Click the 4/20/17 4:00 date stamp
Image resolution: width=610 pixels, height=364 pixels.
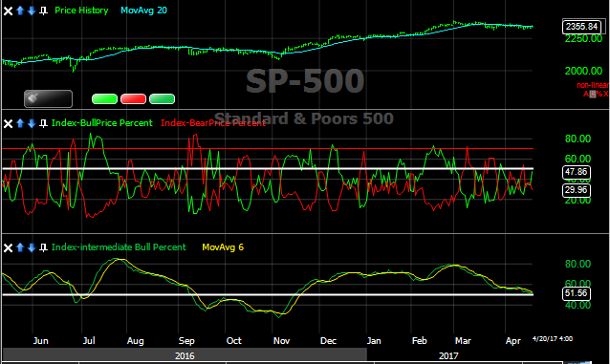pyautogui.click(x=553, y=339)
